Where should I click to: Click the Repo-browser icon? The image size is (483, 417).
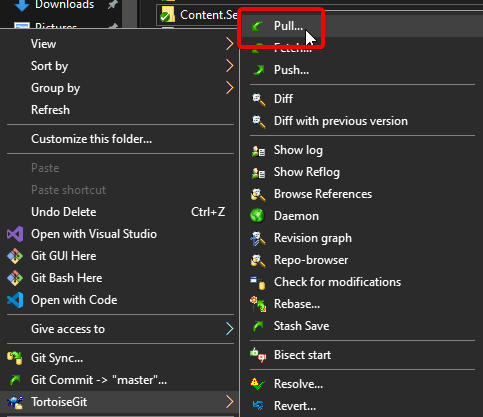click(x=258, y=260)
